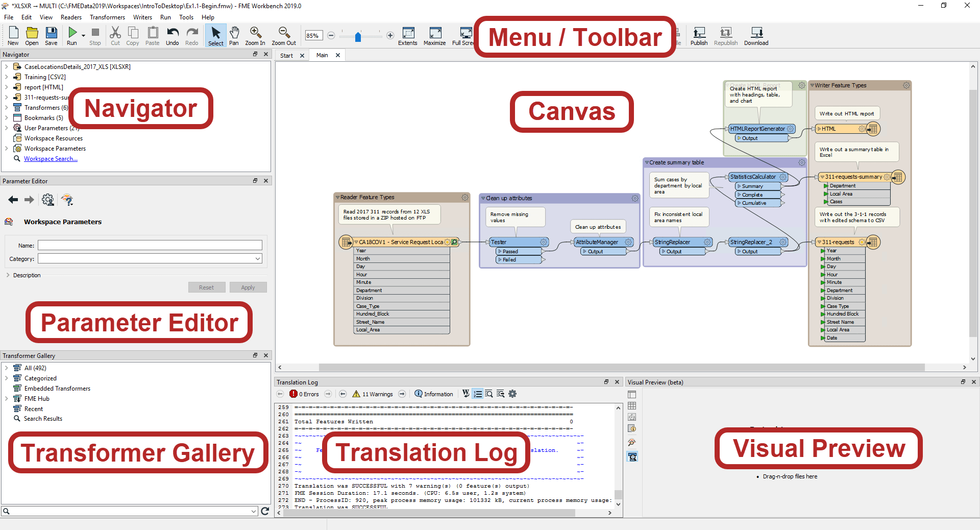Click inside the Transformer Gallery search field

pyautogui.click(x=128, y=511)
